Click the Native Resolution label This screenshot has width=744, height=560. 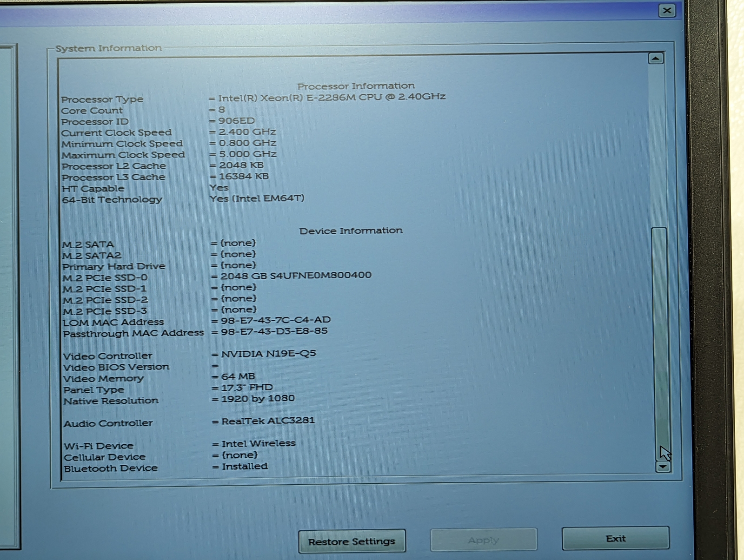[x=111, y=401]
